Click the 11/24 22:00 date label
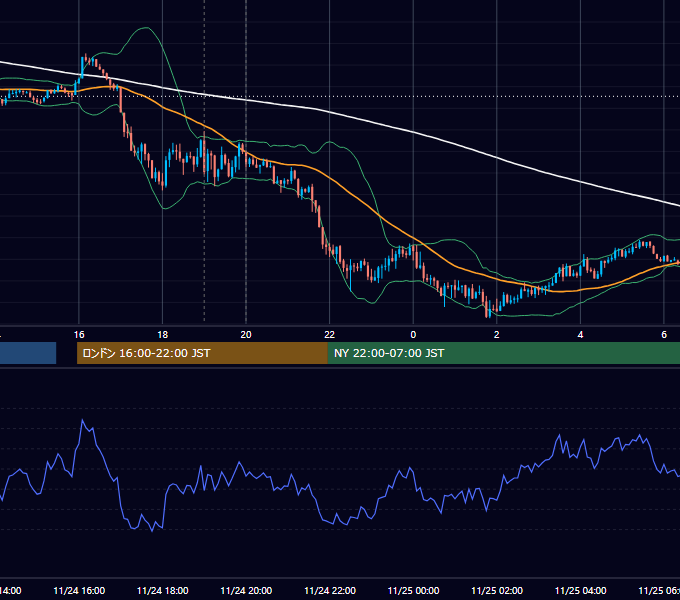Screen dimensions: 680x600 coord(330,591)
